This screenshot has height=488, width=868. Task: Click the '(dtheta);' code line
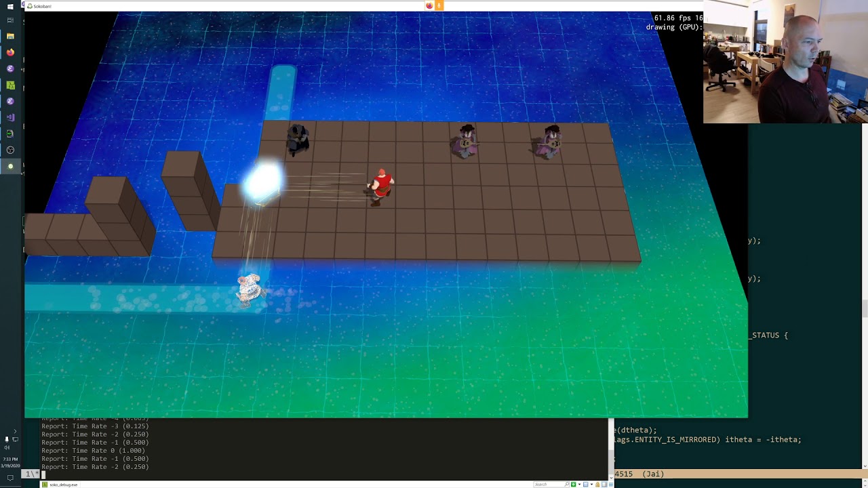(635, 430)
